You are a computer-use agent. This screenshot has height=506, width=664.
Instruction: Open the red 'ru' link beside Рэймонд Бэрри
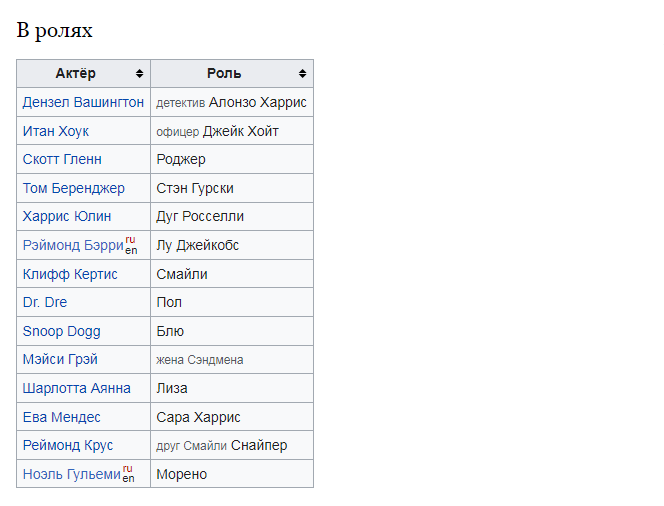click(130, 240)
